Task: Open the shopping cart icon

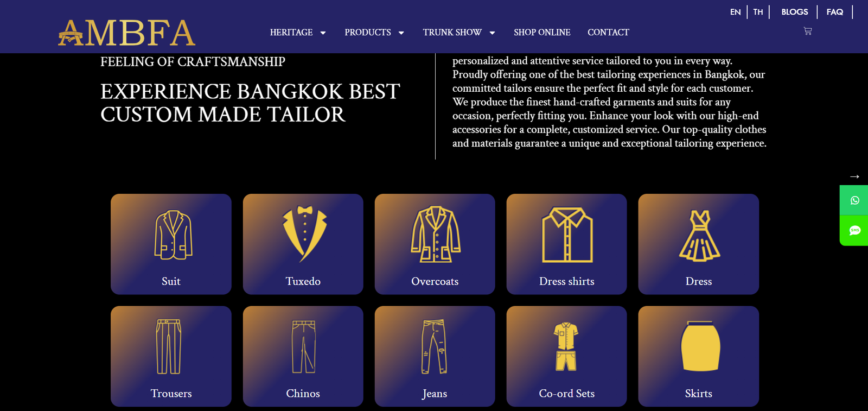Action: pos(807,31)
